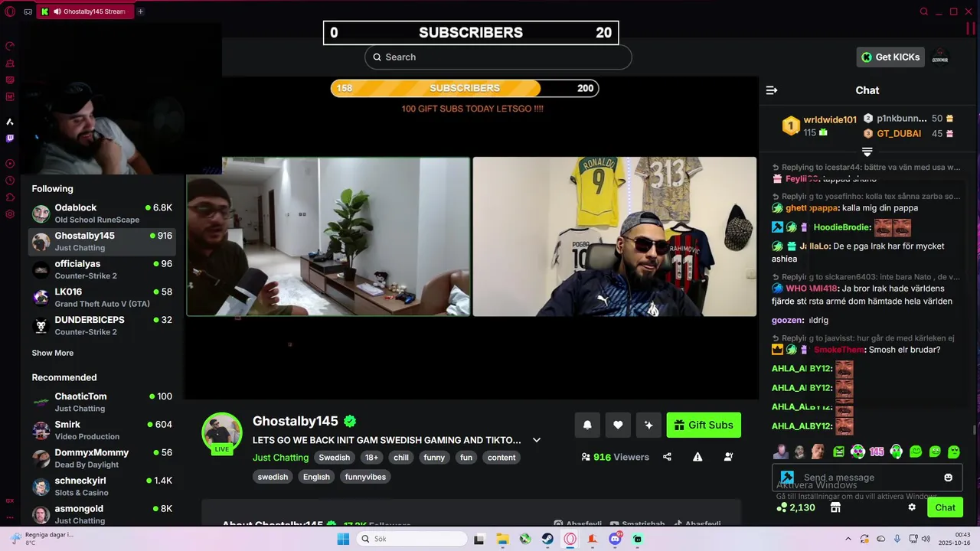
Task: Open Smirk recommended channel
Action: coord(103,430)
